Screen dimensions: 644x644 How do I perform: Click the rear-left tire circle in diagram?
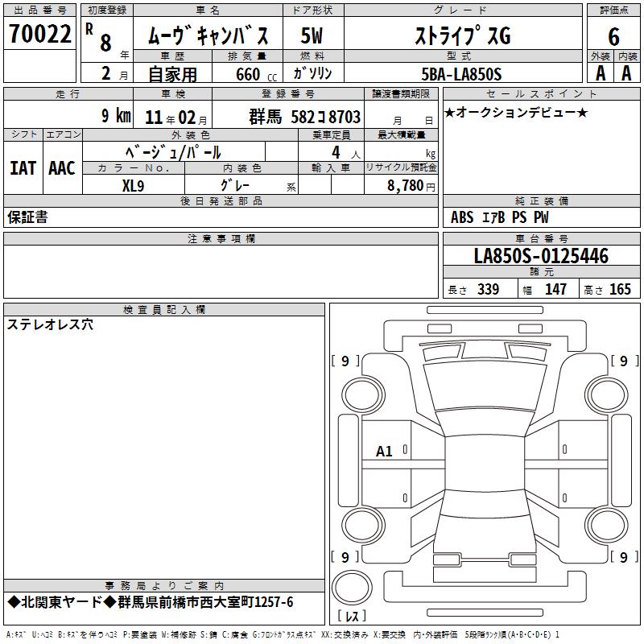pyautogui.click(x=363, y=526)
